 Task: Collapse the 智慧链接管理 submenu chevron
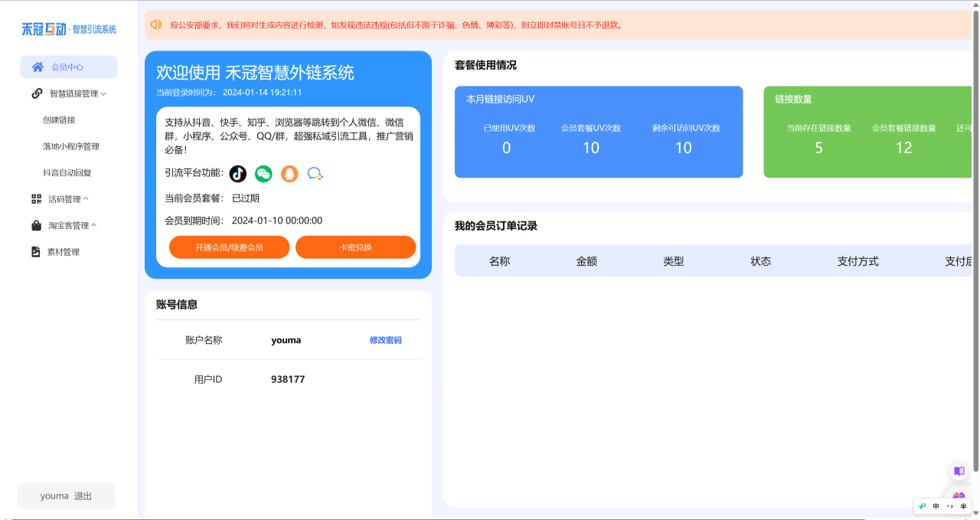click(103, 94)
